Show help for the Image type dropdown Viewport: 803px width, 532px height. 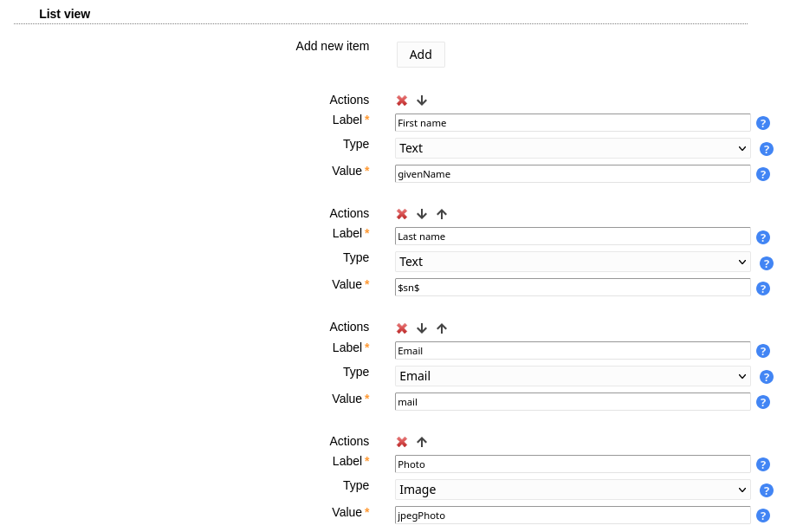point(767,490)
